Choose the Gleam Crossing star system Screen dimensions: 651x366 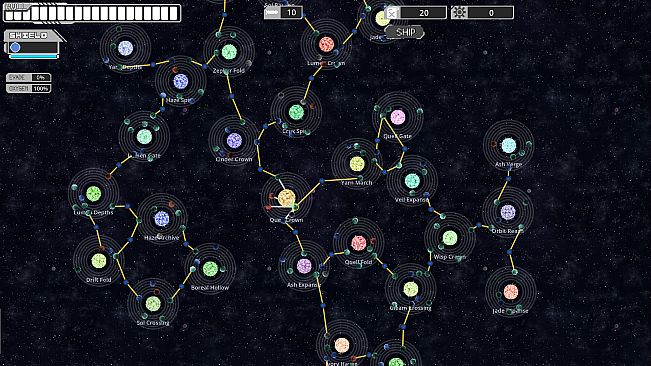coord(411,289)
